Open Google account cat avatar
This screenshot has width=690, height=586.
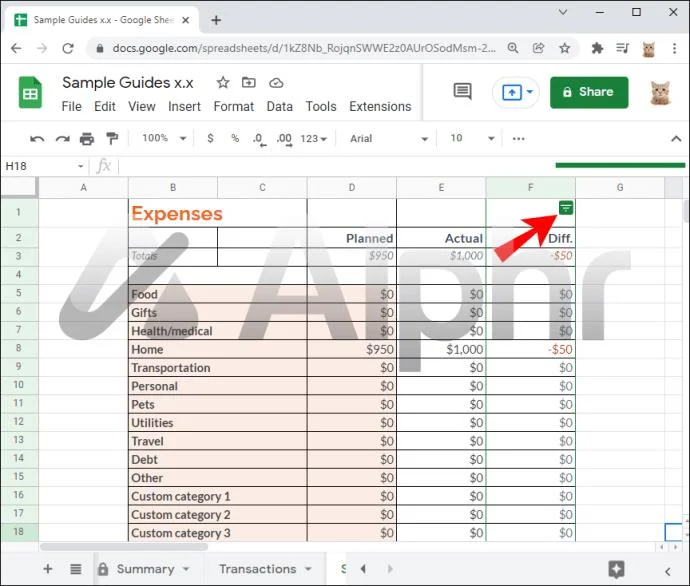pos(661,93)
